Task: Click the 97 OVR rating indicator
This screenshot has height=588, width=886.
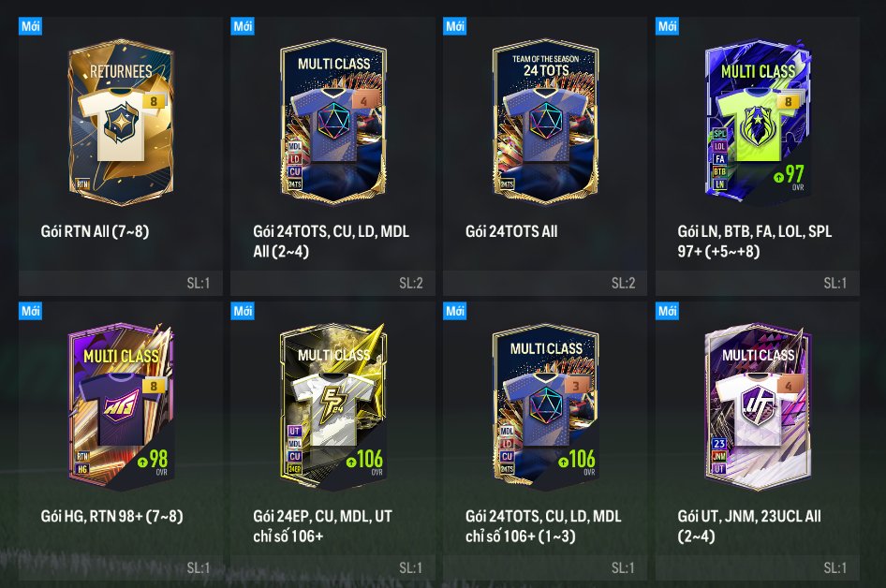Action: tap(790, 178)
